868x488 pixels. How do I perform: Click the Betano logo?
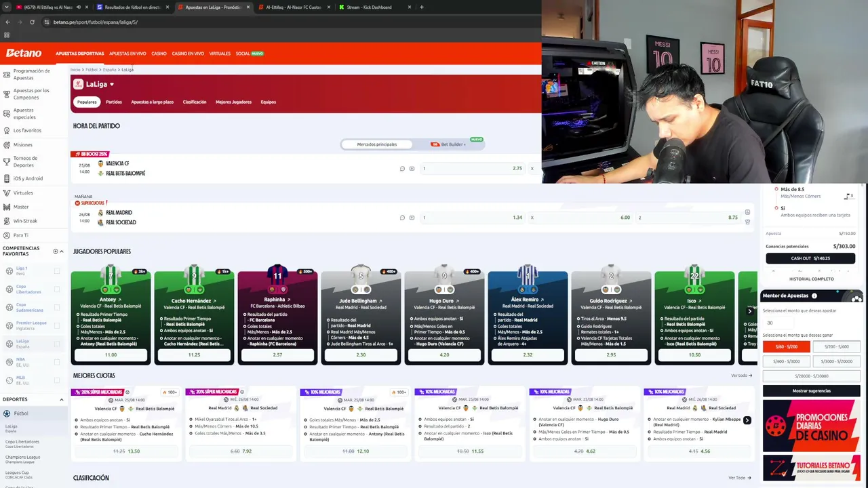[24, 53]
